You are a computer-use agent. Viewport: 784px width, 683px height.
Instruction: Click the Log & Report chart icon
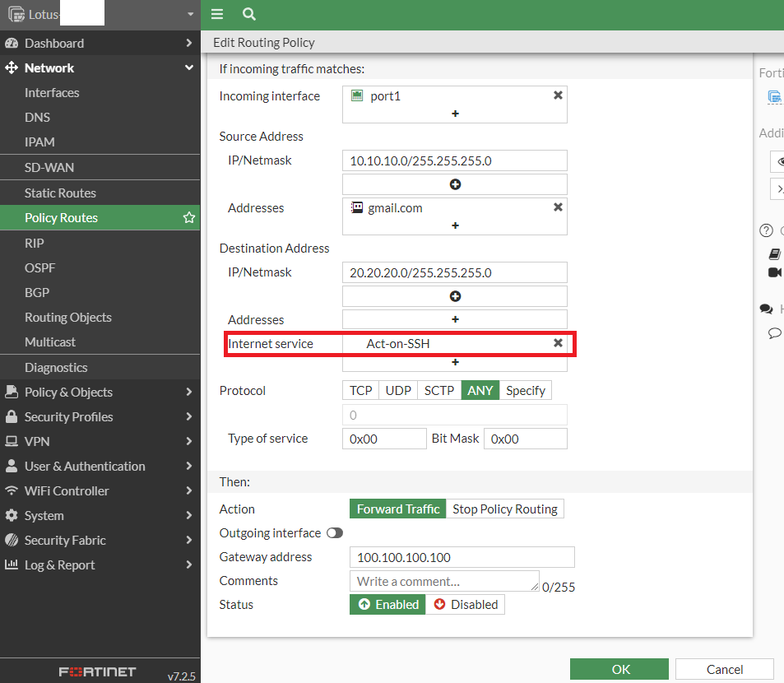tap(12, 565)
